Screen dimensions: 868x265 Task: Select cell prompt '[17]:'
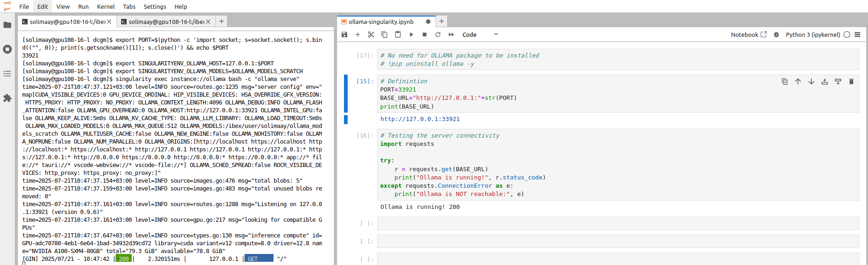[365, 56]
